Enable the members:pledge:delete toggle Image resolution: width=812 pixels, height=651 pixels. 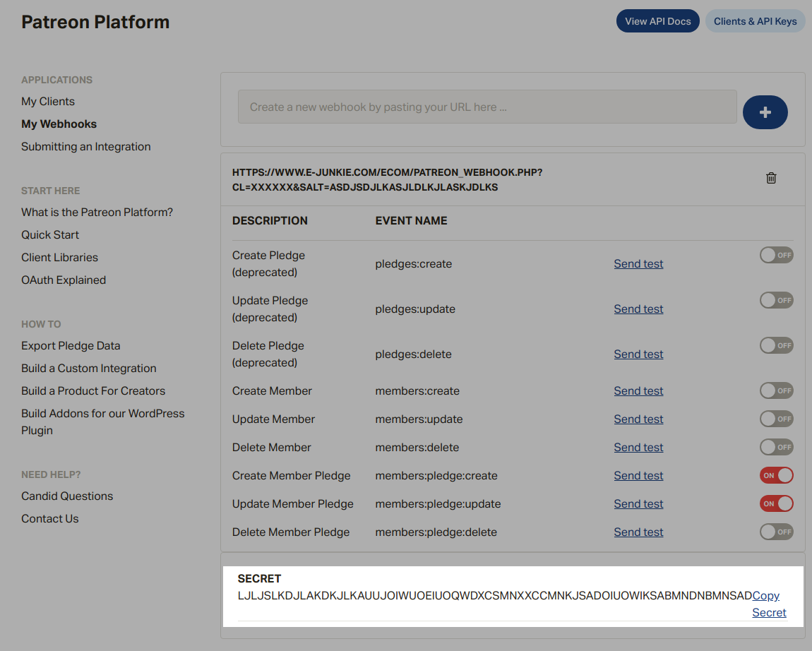(x=776, y=532)
